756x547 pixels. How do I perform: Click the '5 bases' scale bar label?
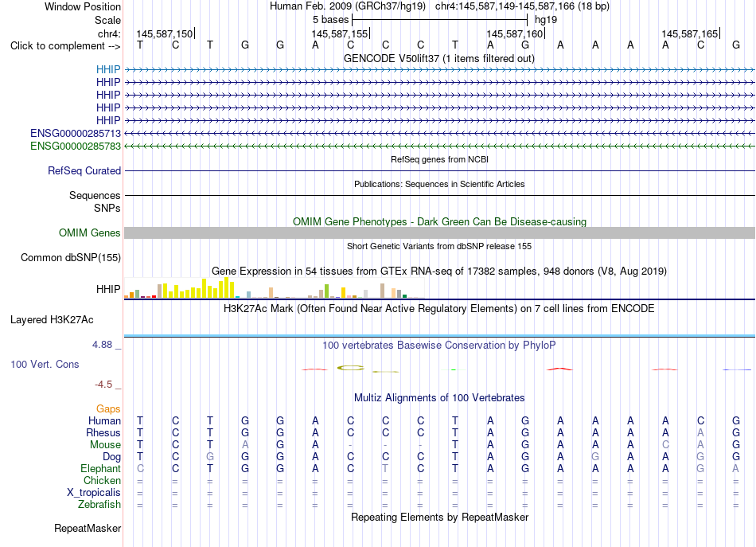click(x=330, y=20)
